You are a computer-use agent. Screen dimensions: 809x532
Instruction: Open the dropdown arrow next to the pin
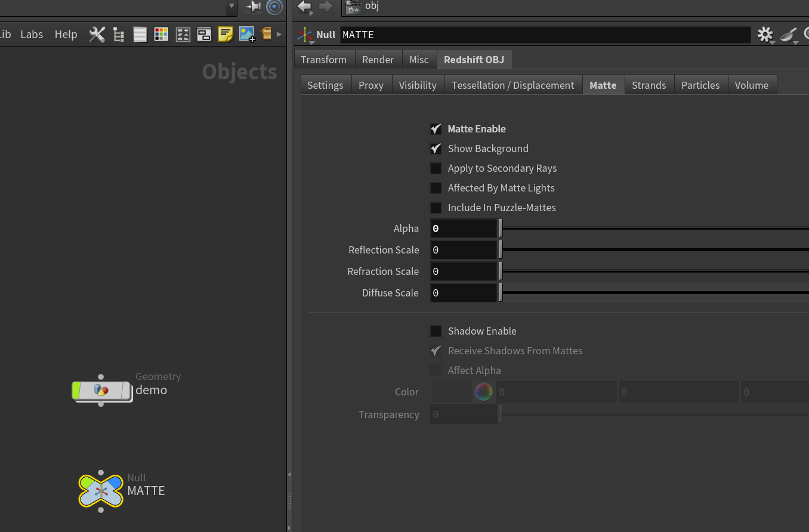pyautogui.click(x=231, y=7)
